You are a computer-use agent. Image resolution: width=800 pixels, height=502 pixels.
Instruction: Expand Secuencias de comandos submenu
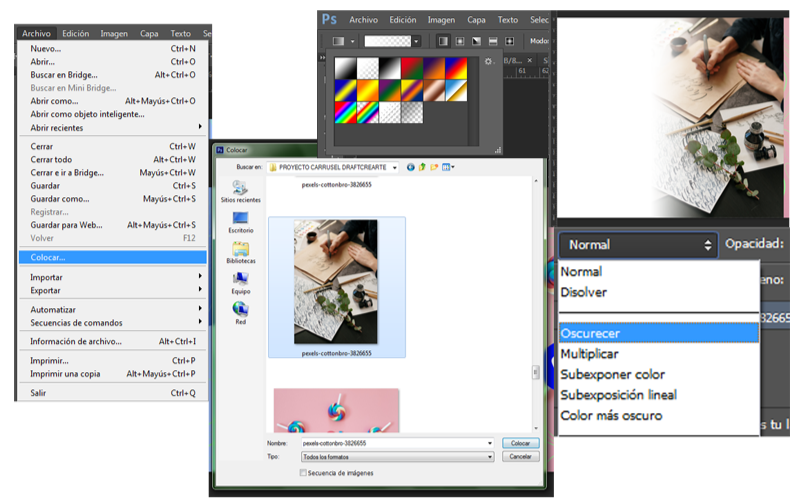pos(200,321)
